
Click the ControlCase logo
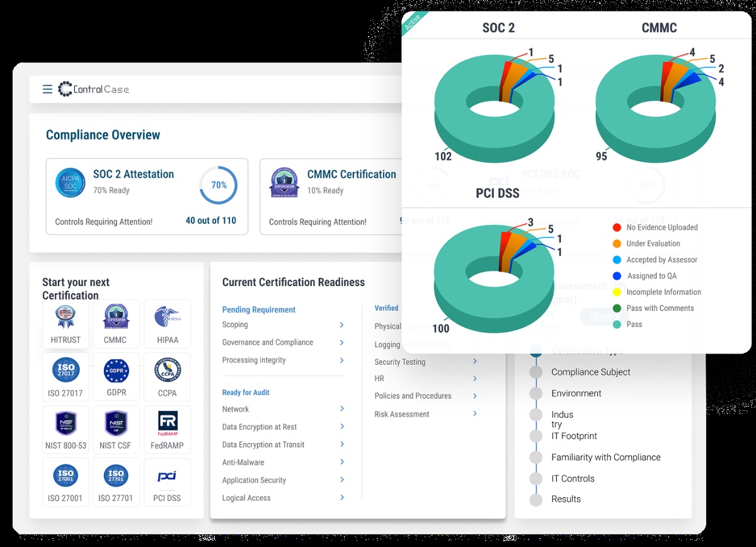[x=93, y=89]
